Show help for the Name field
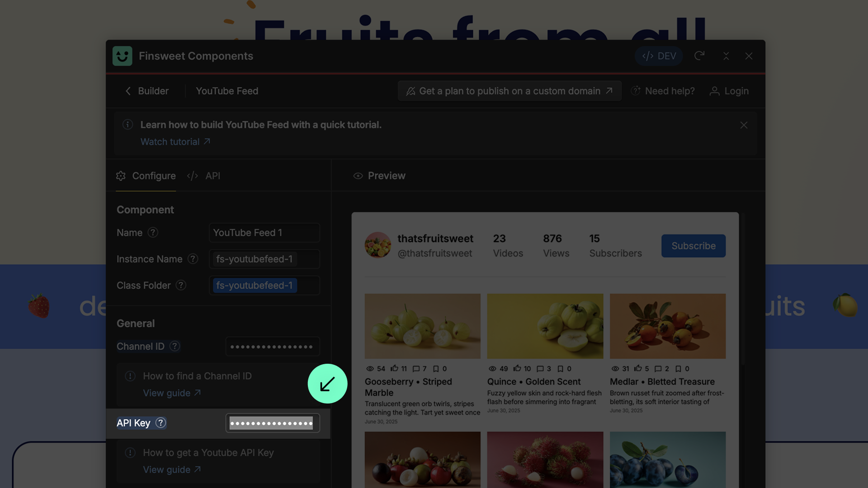Screen dimensions: 868x488 click(x=153, y=232)
